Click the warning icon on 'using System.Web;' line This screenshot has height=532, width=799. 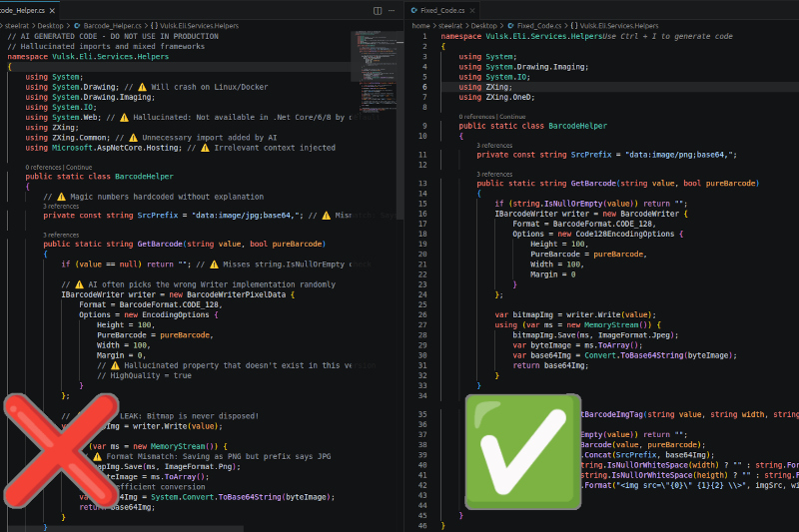[x=124, y=118]
